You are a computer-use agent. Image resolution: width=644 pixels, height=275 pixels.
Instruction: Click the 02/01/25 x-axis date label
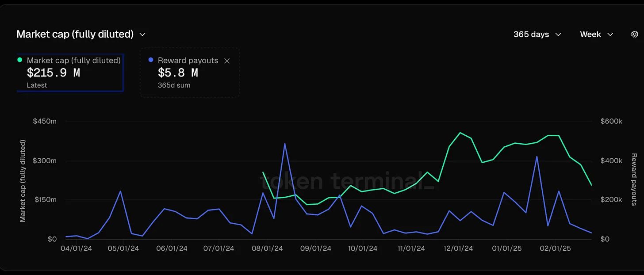556,248
